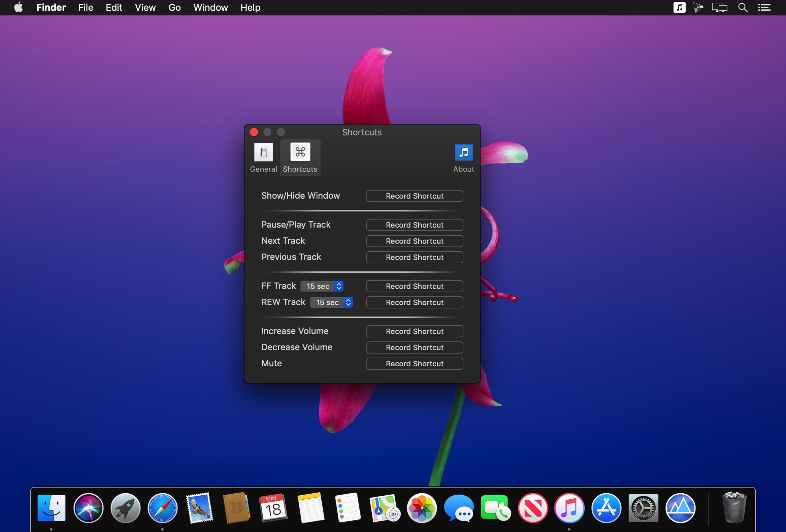The height and width of the screenshot is (532, 786).
Task: Open the FF Track seconds dropdown
Action: (x=322, y=286)
